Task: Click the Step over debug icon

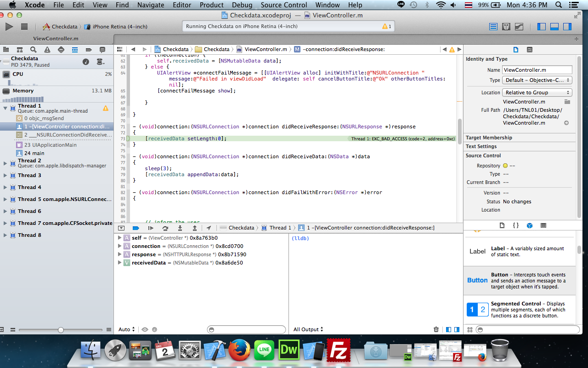Action: tap(165, 228)
